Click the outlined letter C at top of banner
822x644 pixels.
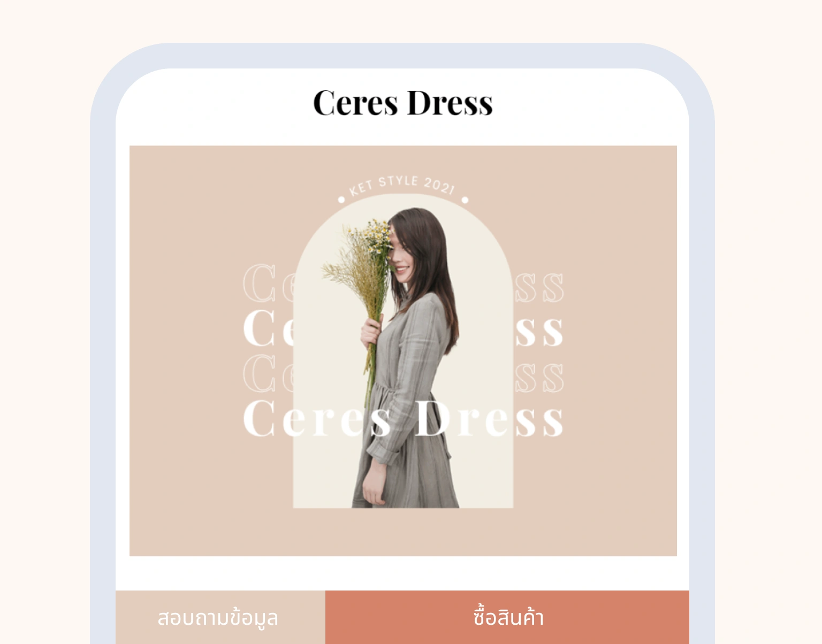tap(259, 282)
